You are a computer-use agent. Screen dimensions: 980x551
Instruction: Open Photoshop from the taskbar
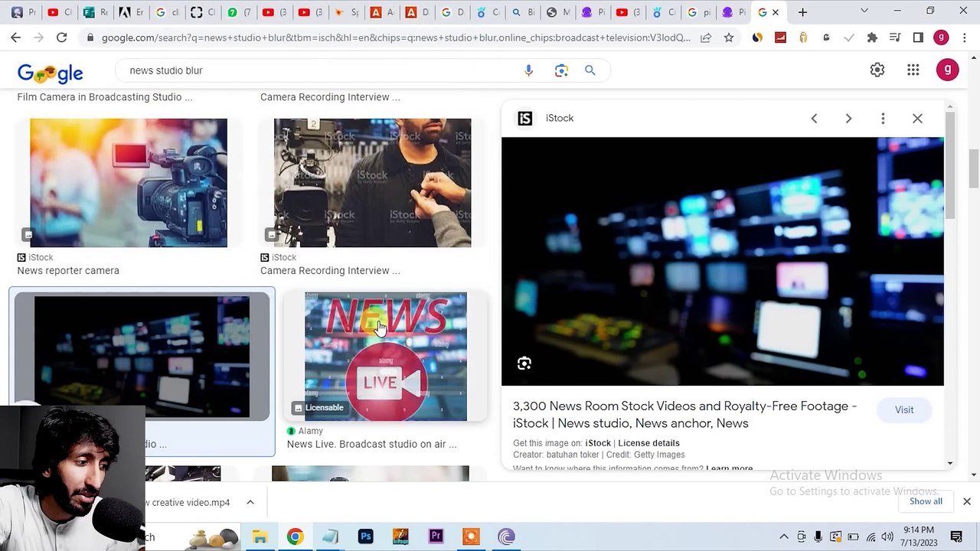click(x=365, y=536)
